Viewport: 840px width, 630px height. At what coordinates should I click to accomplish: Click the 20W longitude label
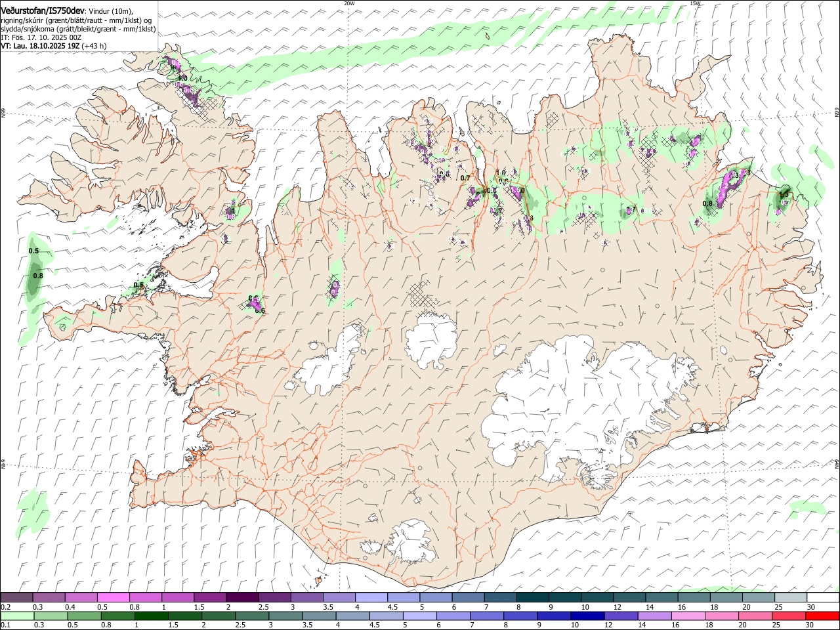click(349, 3)
